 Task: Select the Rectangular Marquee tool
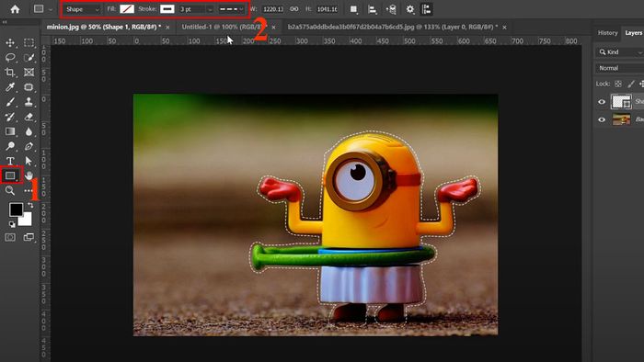point(29,42)
